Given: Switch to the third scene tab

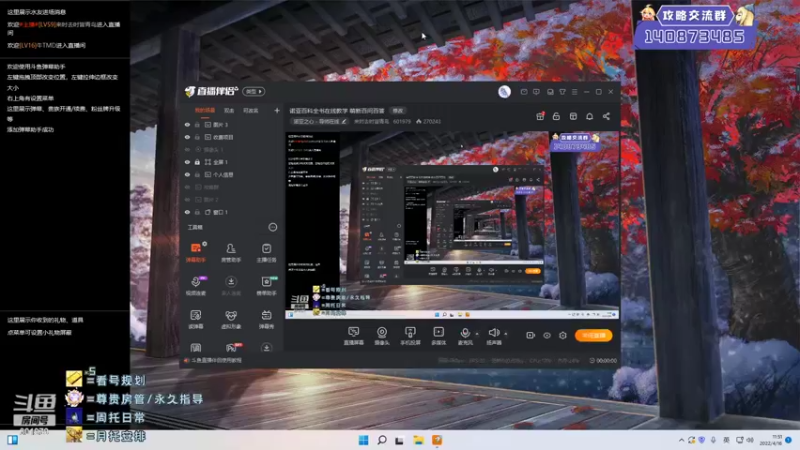Looking at the screenshot, I should [251, 110].
